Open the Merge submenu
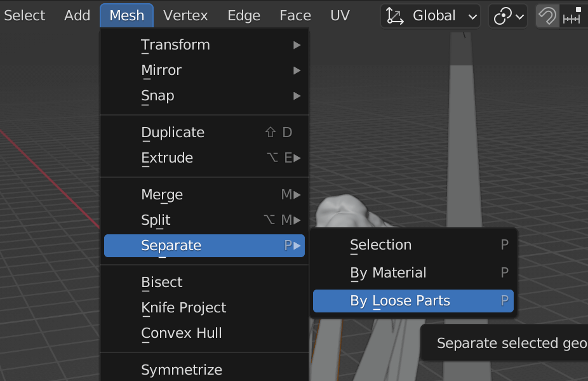The image size is (588, 381). pyautogui.click(x=204, y=194)
